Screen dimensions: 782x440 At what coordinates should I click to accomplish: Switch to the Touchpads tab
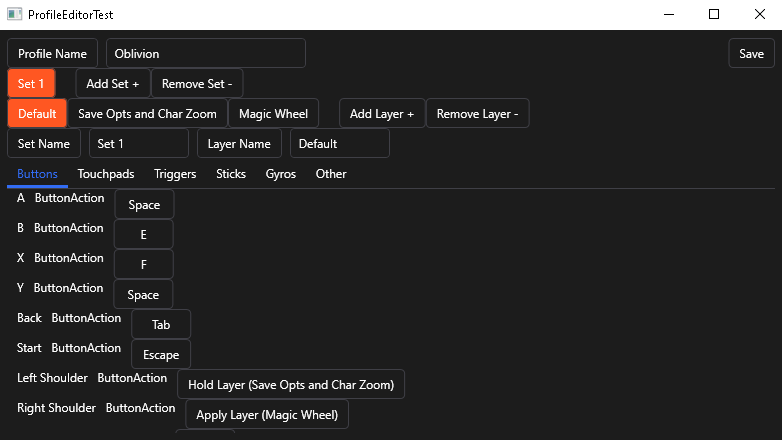(106, 174)
